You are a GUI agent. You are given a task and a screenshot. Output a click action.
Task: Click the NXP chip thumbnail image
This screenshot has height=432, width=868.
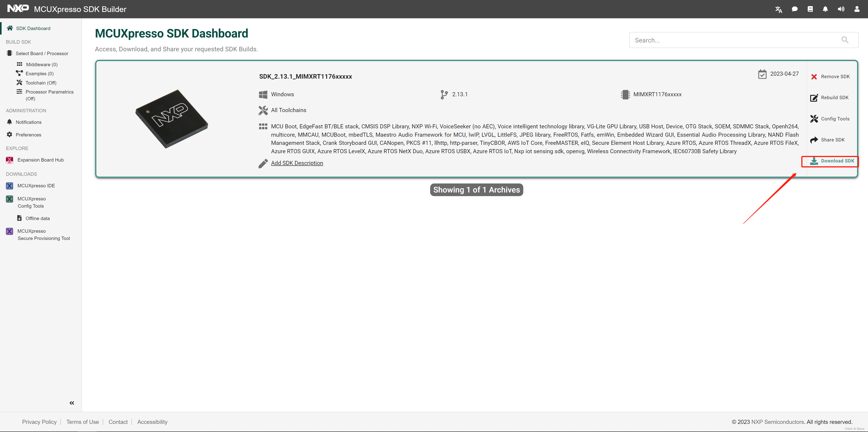172,119
